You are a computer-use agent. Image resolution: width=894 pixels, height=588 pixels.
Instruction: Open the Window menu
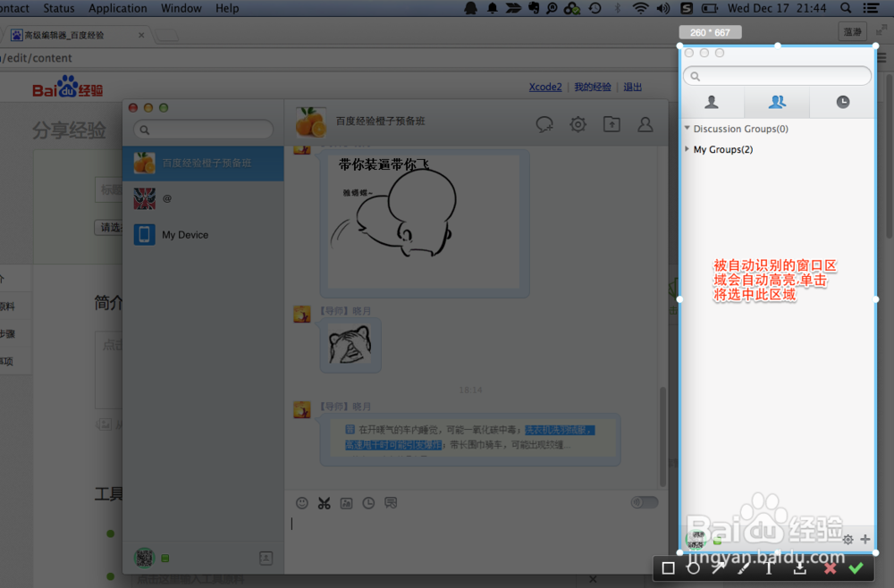click(x=181, y=8)
